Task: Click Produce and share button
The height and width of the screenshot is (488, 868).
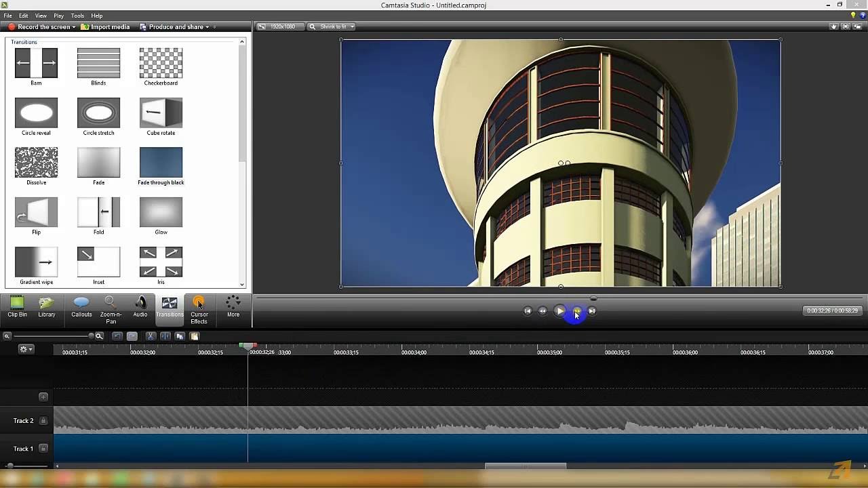Action: coord(171,27)
